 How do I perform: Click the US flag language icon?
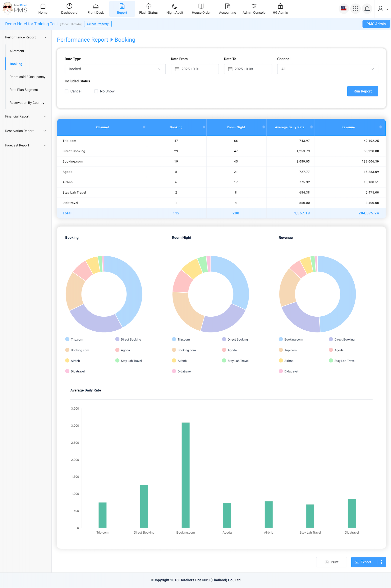click(344, 9)
